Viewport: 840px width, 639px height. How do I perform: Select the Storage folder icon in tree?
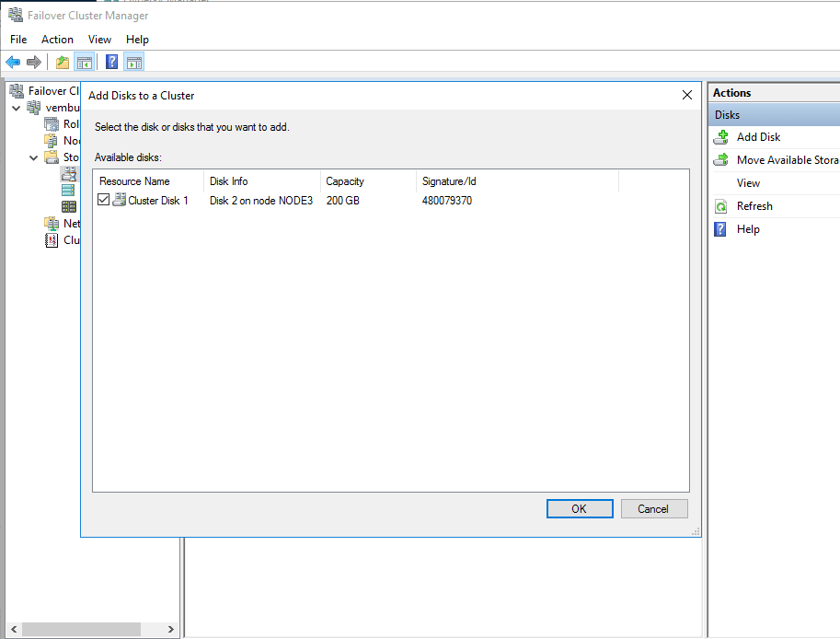pos(52,157)
